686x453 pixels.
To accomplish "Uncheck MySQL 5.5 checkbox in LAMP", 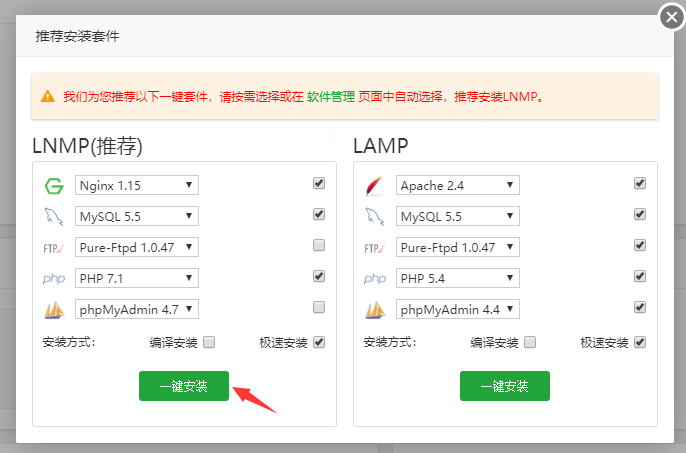I will (640, 214).
